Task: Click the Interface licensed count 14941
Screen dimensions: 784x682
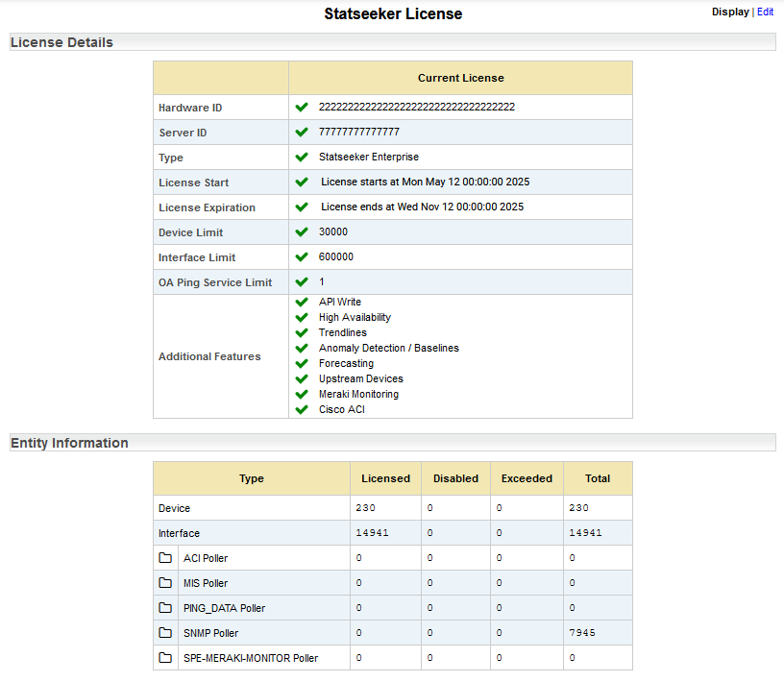Action: point(372,532)
